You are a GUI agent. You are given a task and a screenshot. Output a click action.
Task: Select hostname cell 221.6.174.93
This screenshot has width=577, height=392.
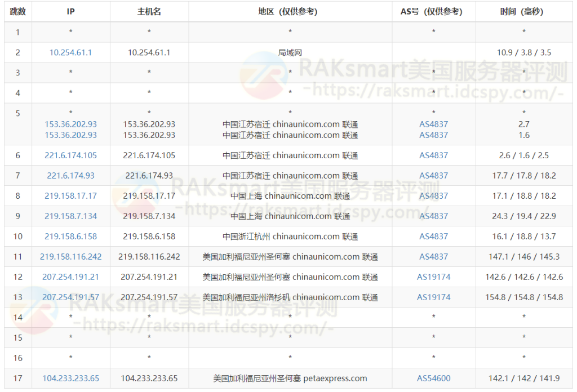tap(149, 176)
